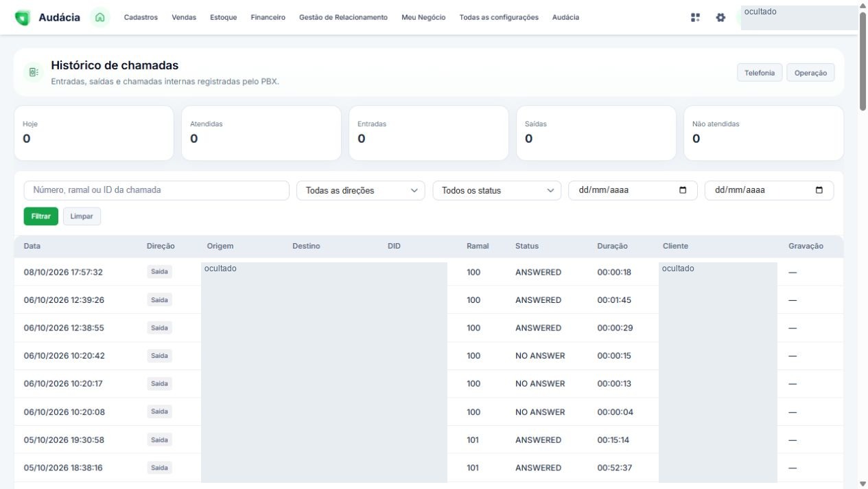Click the first dd/mm/aaaa date field
The height and width of the screenshot is (489, 868).
pos(633,190)
